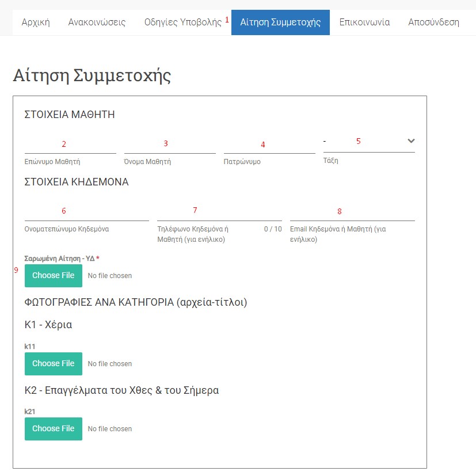Click "No file chosen" text for k21

(x=109, y=429)
